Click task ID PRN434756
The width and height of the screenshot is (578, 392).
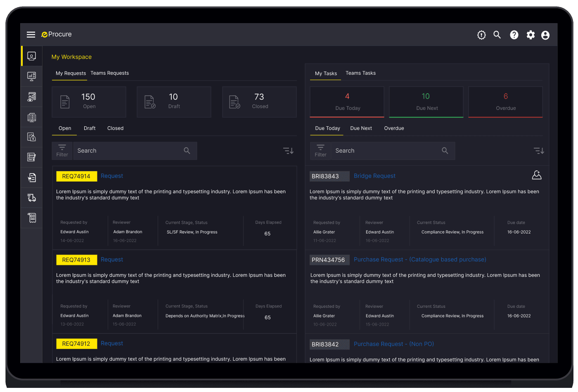click(329, 260)
